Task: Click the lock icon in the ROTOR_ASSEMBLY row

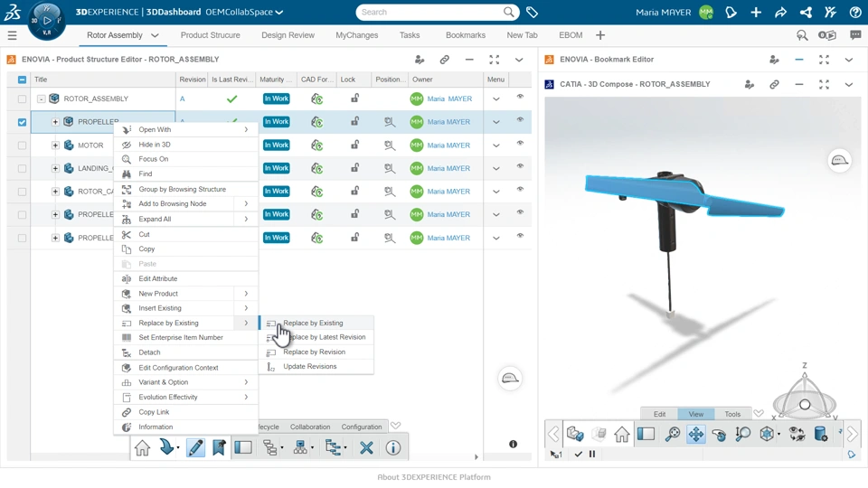Action: [x=354, y=99]
